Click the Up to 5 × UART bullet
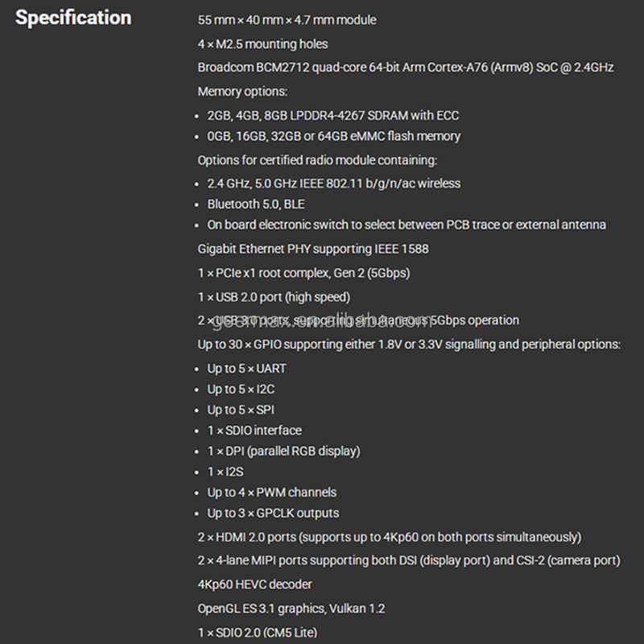The image size is (644, 644). [246, 369]
